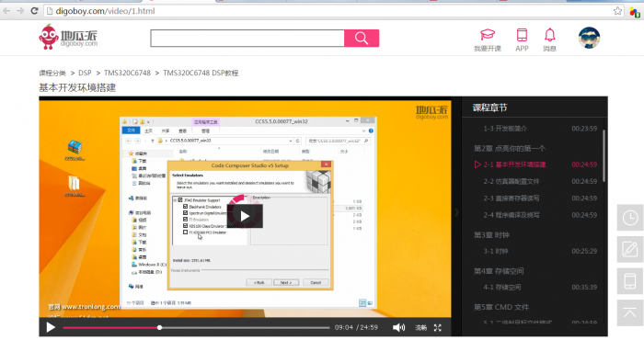Image resolution: width=644 pixels, height=340 pixels.
Task: Collapse chapter panel with side arrow
Action: [456, 212]
